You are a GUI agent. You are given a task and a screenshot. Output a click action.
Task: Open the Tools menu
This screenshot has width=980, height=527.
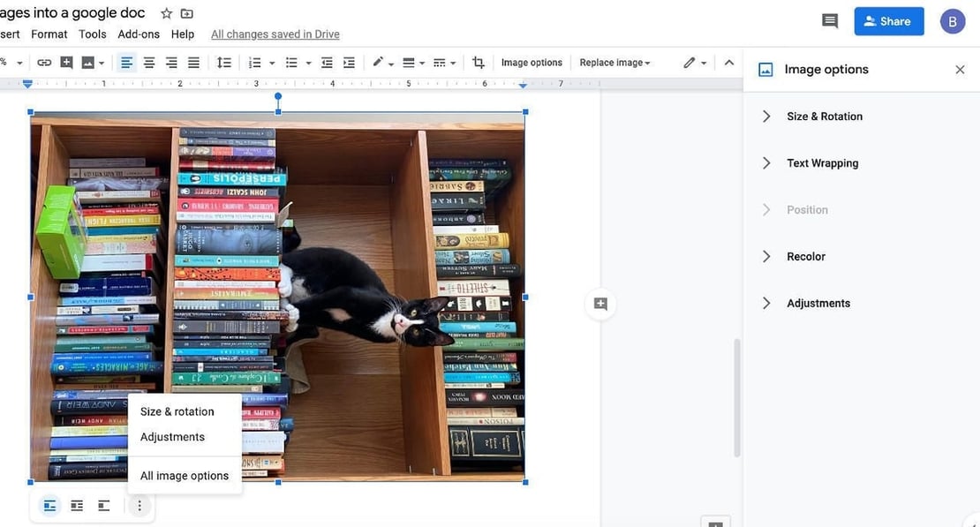tap(92, 33)
